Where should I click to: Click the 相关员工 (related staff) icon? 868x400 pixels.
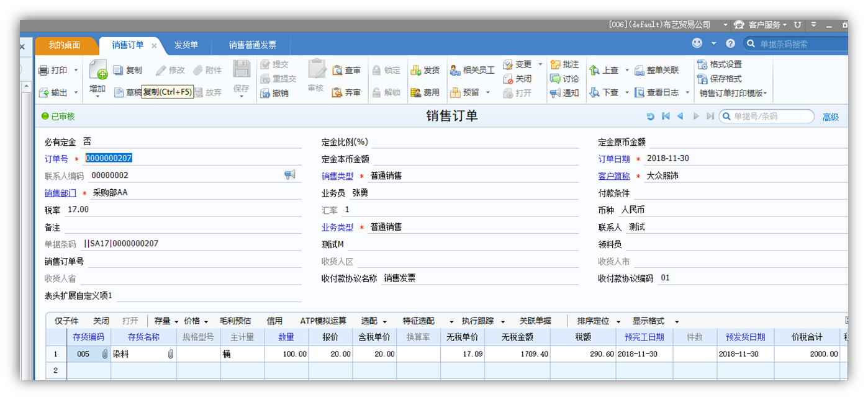point(455,70)
